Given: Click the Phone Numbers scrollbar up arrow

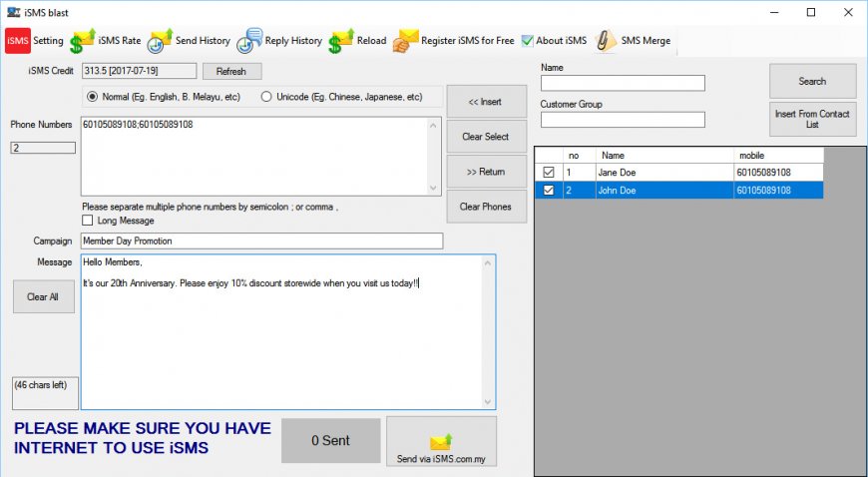Looking at the screenshot, I should (x=433, y=126).
